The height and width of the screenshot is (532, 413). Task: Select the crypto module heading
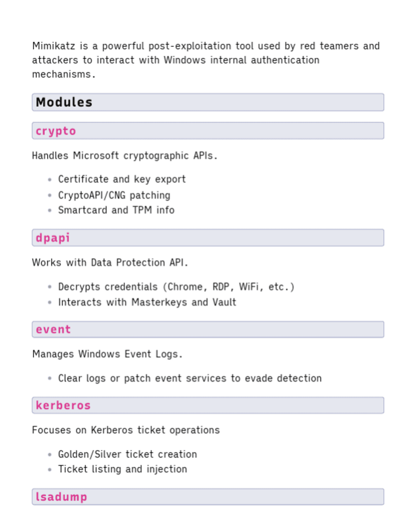(56, 131)
